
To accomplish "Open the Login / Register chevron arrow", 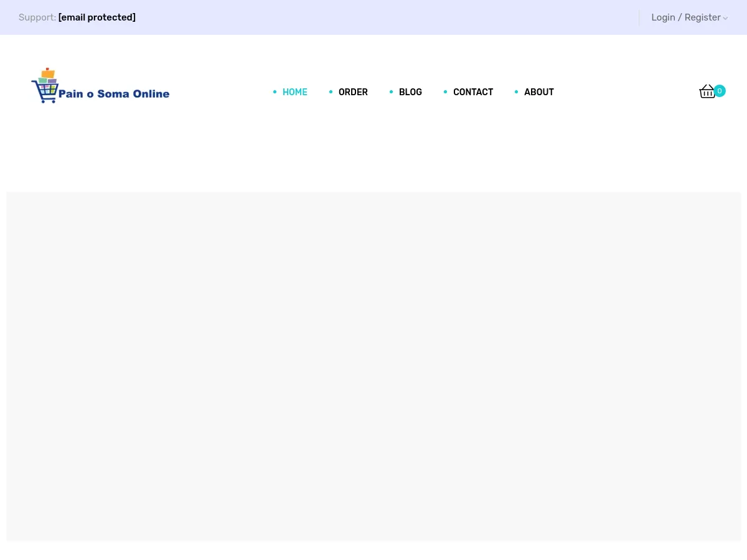I will click(x=725, y=18).
